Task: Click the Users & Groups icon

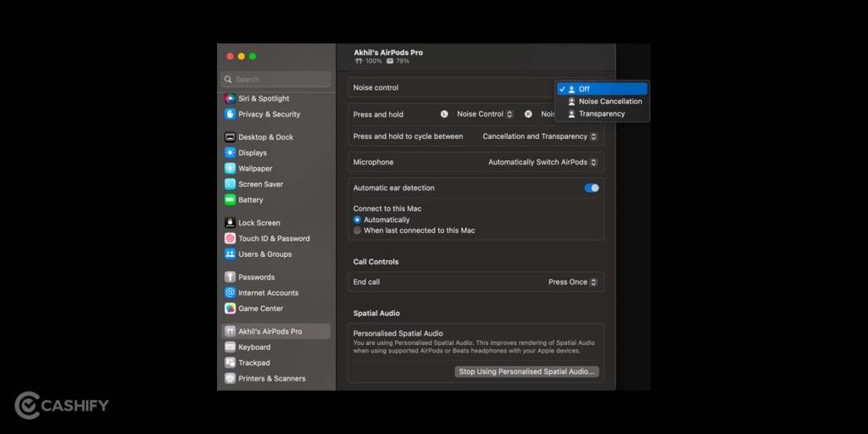Action: coord(230,254)
